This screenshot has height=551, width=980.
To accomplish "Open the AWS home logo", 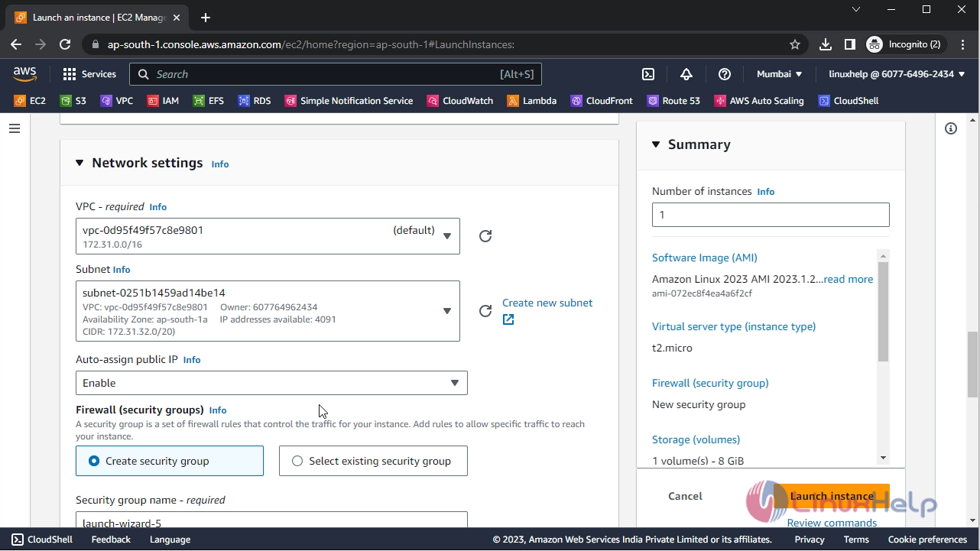I will [24, 73].
